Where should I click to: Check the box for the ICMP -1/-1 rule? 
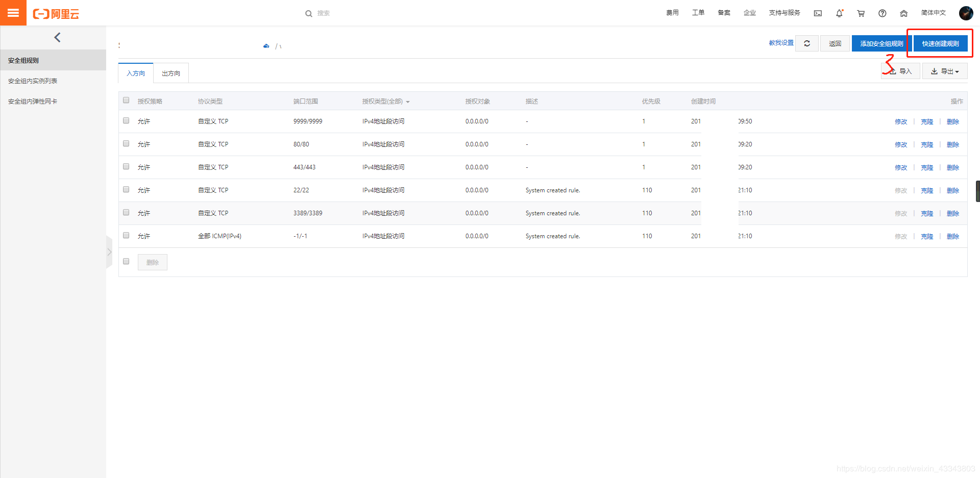(126, 236)
